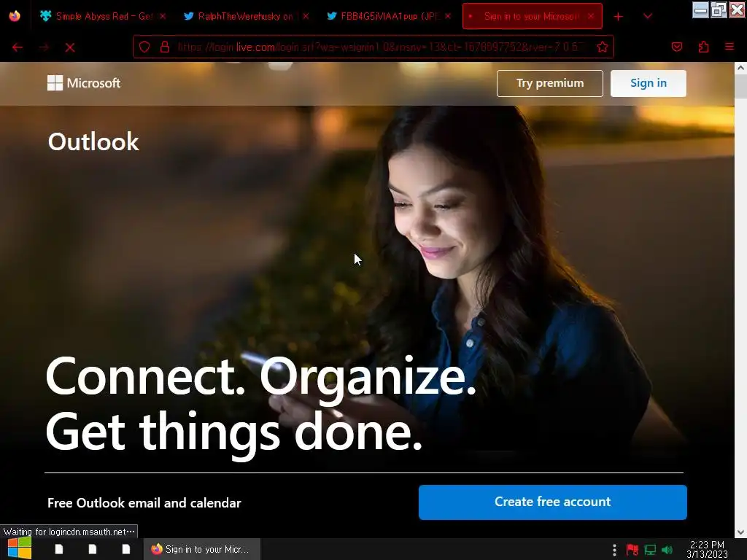Restore down the Firefox window

719,10
